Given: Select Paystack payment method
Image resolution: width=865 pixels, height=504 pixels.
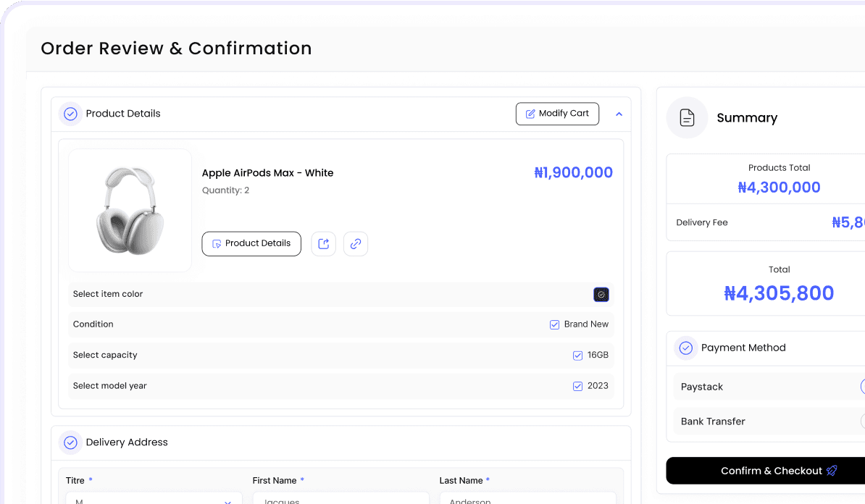Looking at the screenshot, I should [x=861, y=387].
